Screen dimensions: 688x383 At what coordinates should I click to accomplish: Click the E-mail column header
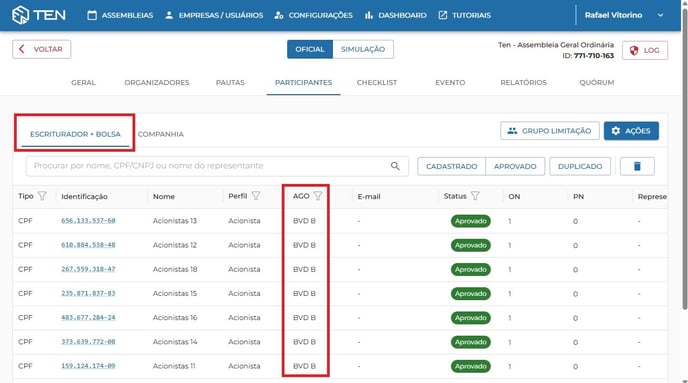click(x=369, y=197)
